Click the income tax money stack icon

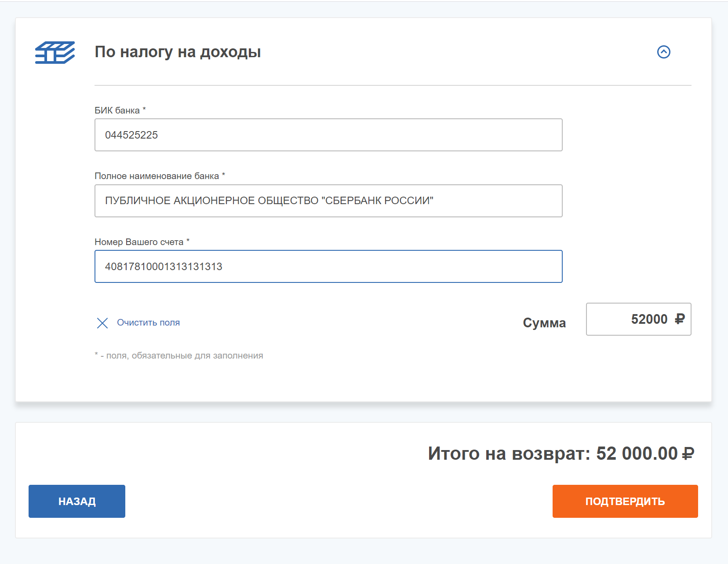click(55, 52)
